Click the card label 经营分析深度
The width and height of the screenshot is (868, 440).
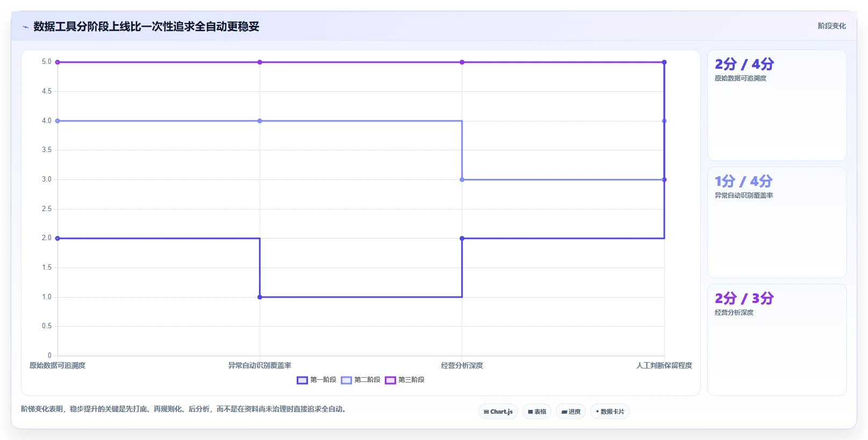(x=734, y=313)
